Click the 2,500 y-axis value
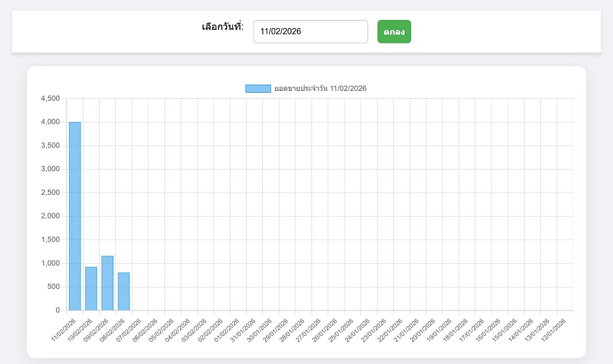 click(50, 192)
